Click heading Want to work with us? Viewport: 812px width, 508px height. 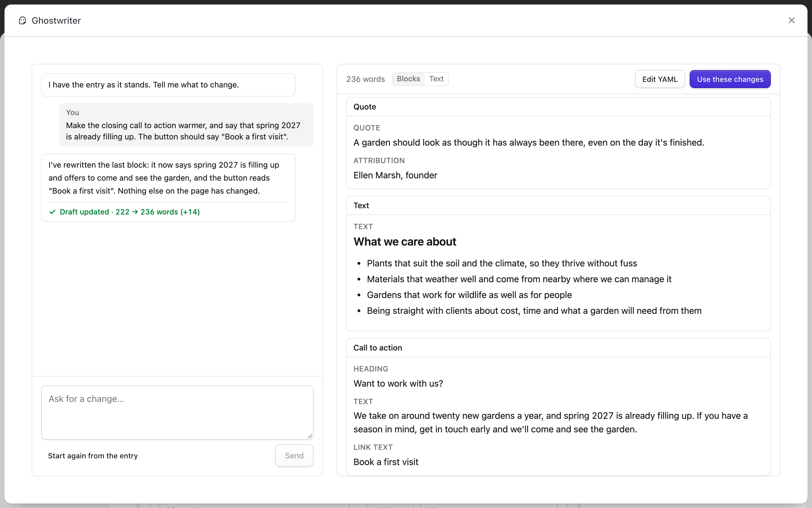pyautogui.click(x=398, y=384)
